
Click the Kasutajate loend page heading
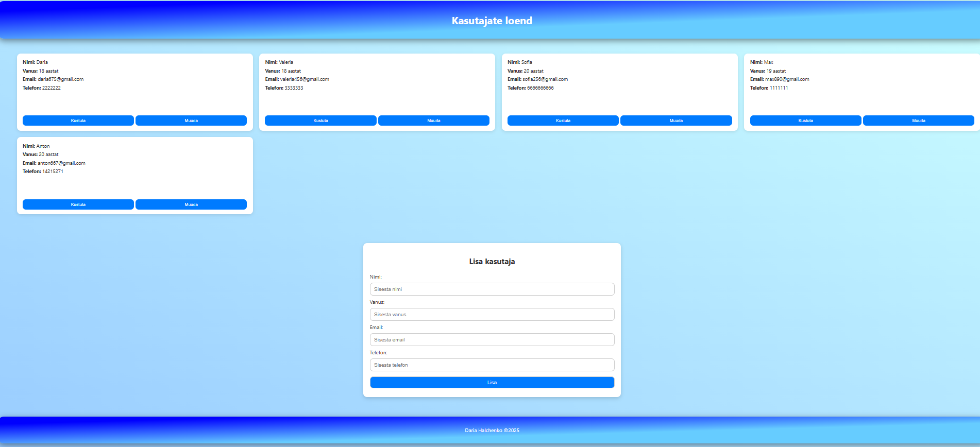[x=492, y=21]
